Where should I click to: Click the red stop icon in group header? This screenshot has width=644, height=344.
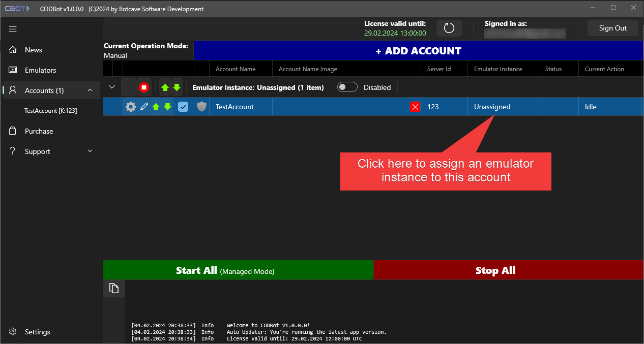point(144,87)
